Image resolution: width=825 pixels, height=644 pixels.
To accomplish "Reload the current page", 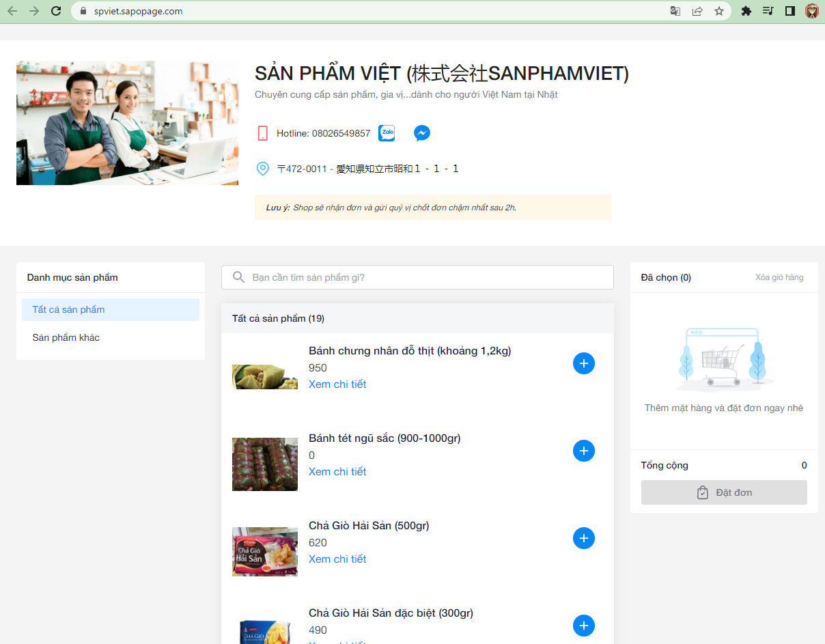I will 56,11.
